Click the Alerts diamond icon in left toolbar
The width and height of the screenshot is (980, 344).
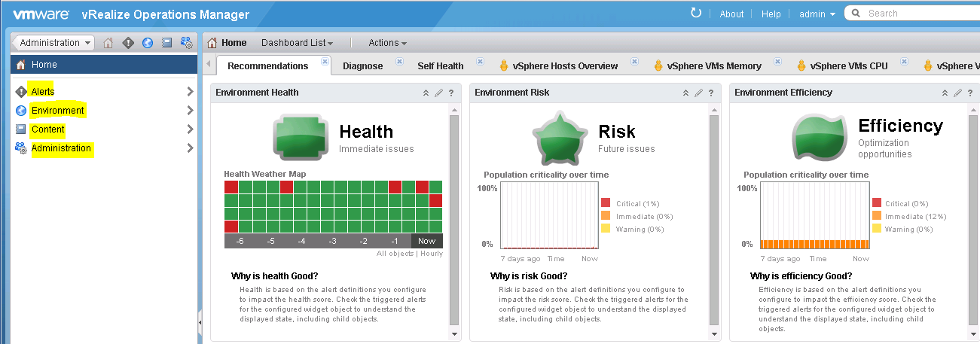tap(128, 43)
